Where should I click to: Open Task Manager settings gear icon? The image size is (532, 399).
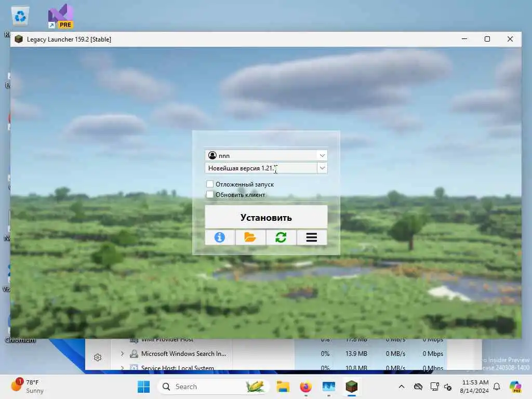(98, 357)
